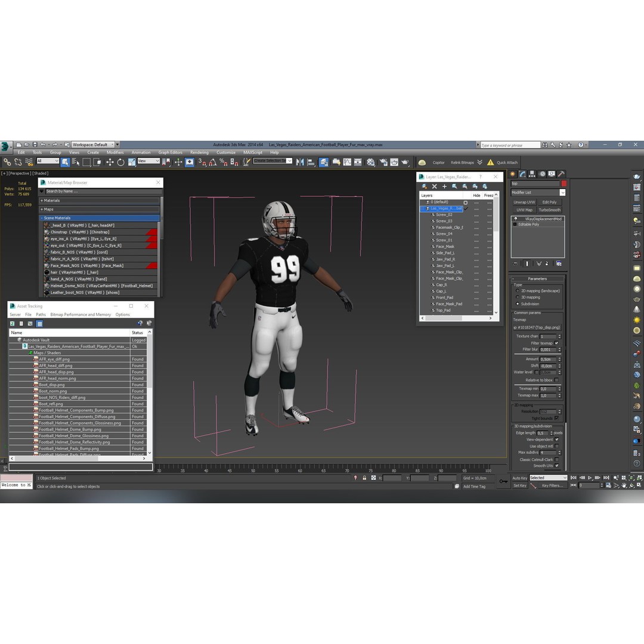The height and width of the screenshot is (644, 644).
Task: Jump to the animation start
Action: [x=574, y=478]
